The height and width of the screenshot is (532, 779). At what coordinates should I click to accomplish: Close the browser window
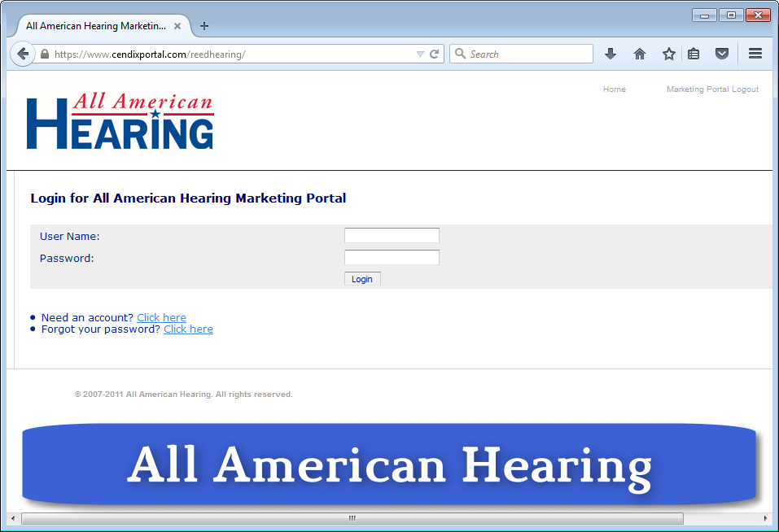[758, 15]
